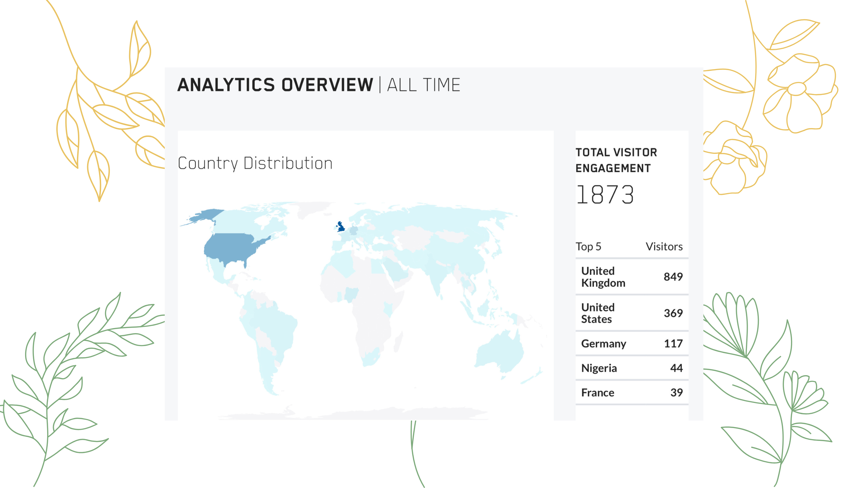Click the Total Visitor Engagement heading
Screen dimensions: 868x488
click(x=616, y=160)
